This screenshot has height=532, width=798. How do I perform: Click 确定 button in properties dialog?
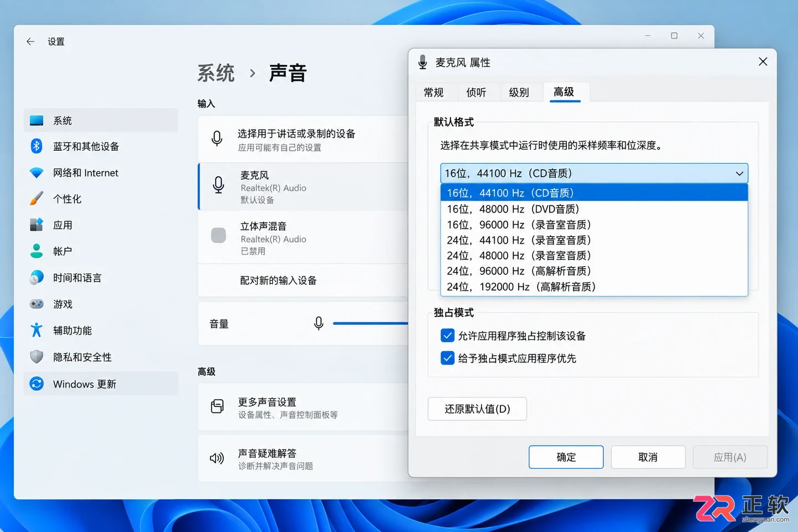(x=566, y=457)
